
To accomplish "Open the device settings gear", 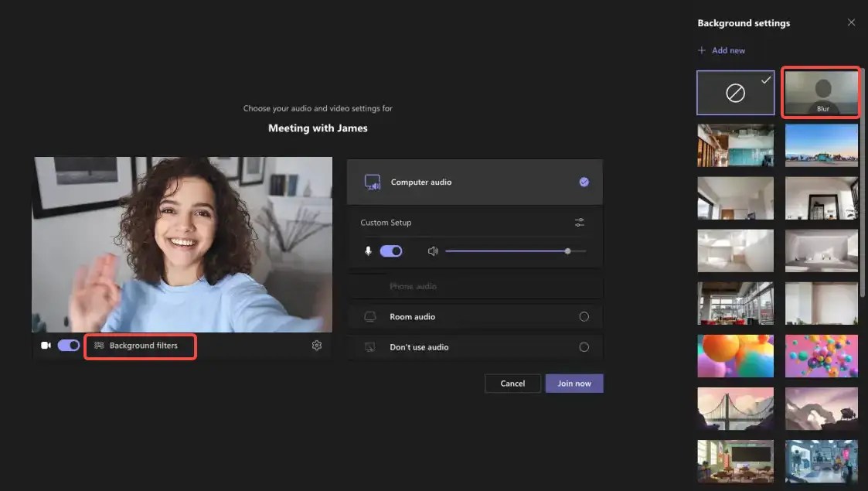I will click(x=317, y=345).
